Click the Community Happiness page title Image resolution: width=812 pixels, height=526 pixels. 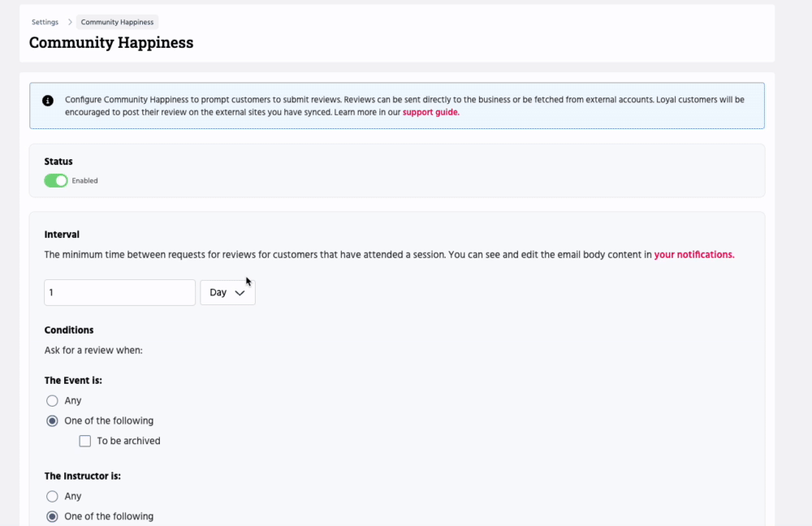(x=111, y=42)
